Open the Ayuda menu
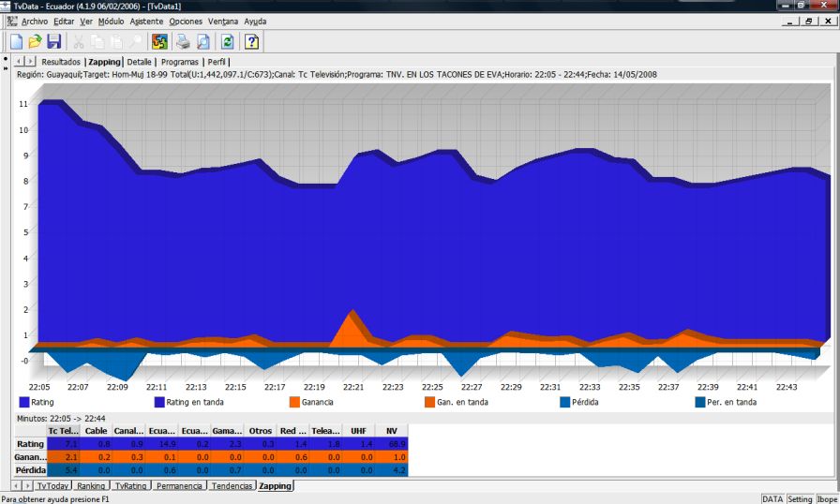The height and width of the screenshot is (504, 840). (x=255, y=22)
